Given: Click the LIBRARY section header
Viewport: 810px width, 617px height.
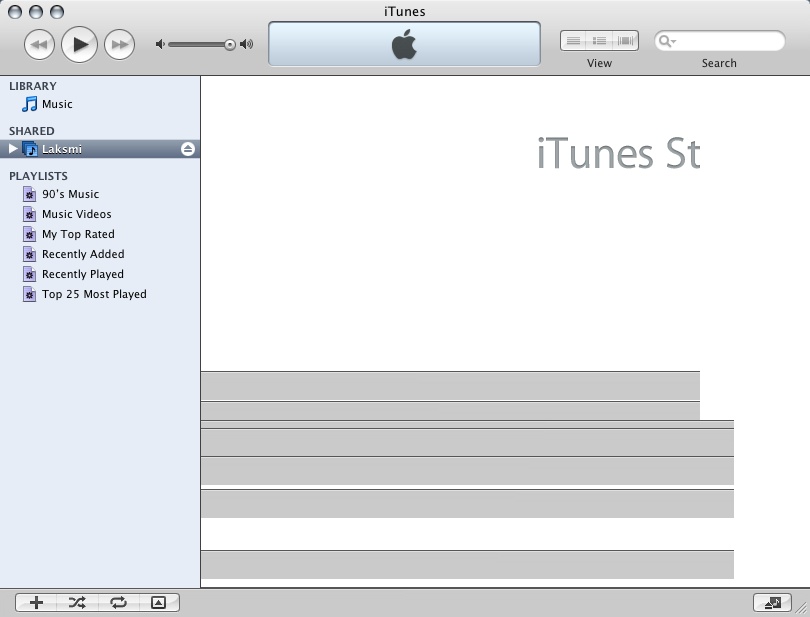Looking at the screenshot, I should pyautogui.click(x=33, y=86).
